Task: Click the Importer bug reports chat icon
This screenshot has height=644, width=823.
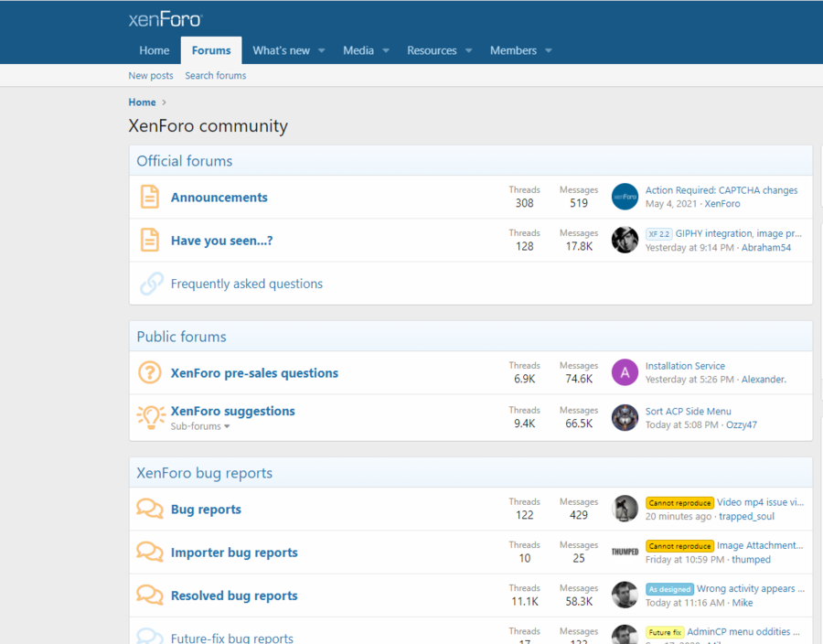Action: point(150,553)
